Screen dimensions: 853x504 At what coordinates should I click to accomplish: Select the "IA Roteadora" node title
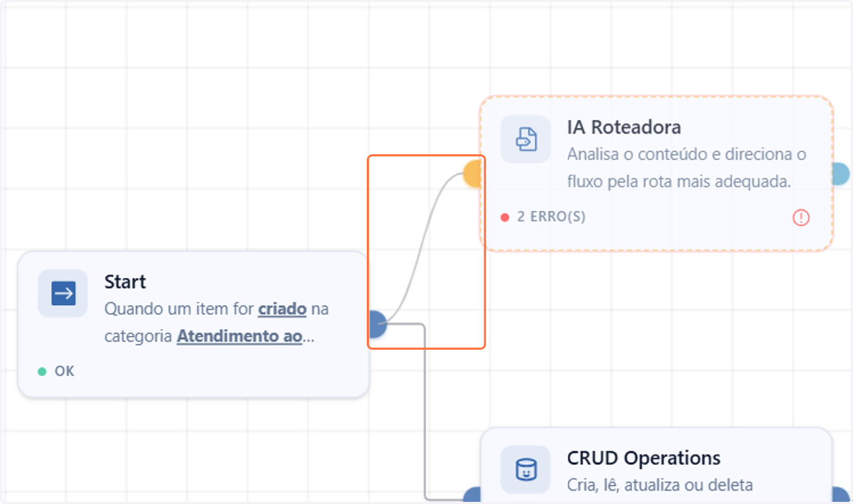624,127
